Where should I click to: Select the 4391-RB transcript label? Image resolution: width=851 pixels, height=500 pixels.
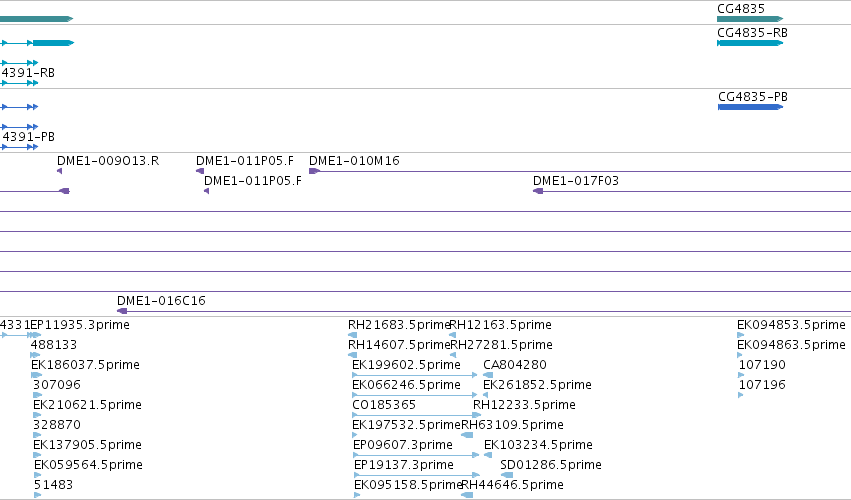(28, 73)
